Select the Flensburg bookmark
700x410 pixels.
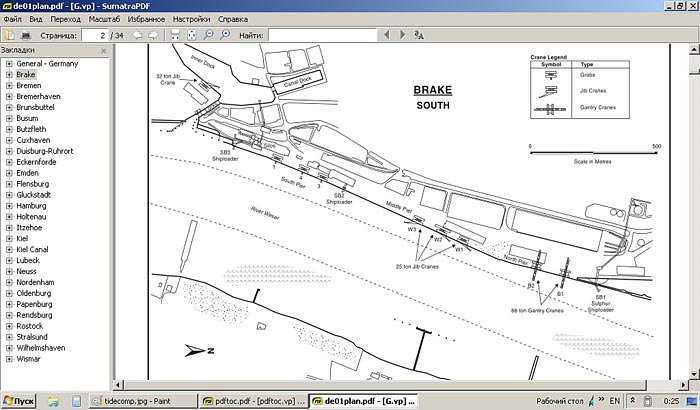[33, 184]
